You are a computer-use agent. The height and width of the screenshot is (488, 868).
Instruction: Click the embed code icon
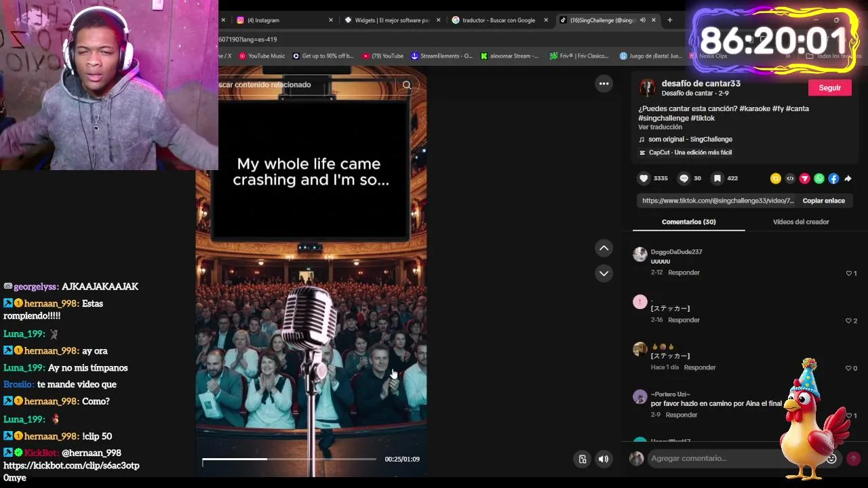pos(790,178)
